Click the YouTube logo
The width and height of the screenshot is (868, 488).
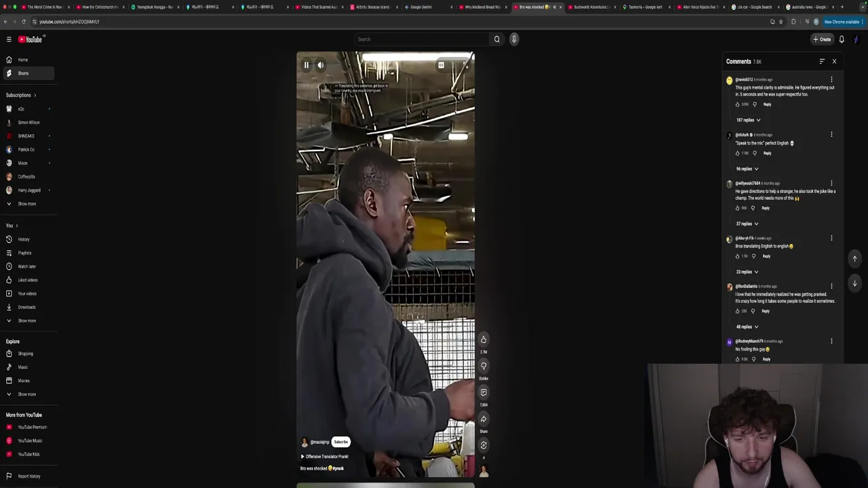(x=30, y=39)
